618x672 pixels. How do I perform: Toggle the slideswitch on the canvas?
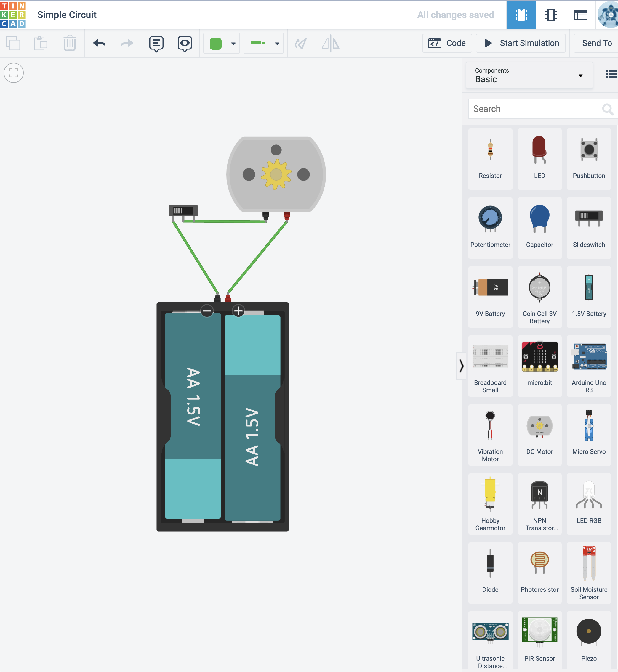tap(183, 210)
